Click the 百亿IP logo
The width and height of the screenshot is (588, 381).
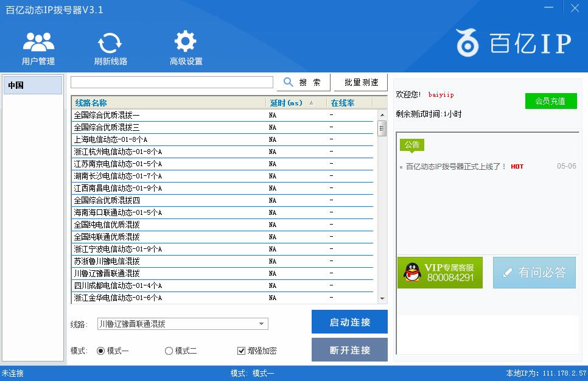click(x=513, y=43)
